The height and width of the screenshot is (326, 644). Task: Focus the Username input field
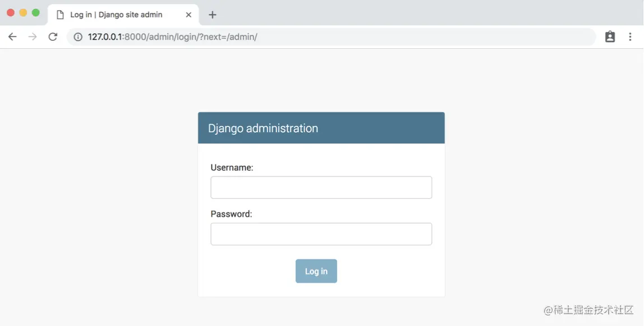[321, 188]
